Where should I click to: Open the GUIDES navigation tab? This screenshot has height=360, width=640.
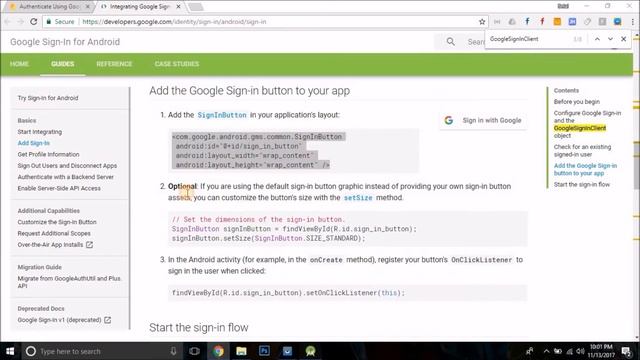[62, 64]
